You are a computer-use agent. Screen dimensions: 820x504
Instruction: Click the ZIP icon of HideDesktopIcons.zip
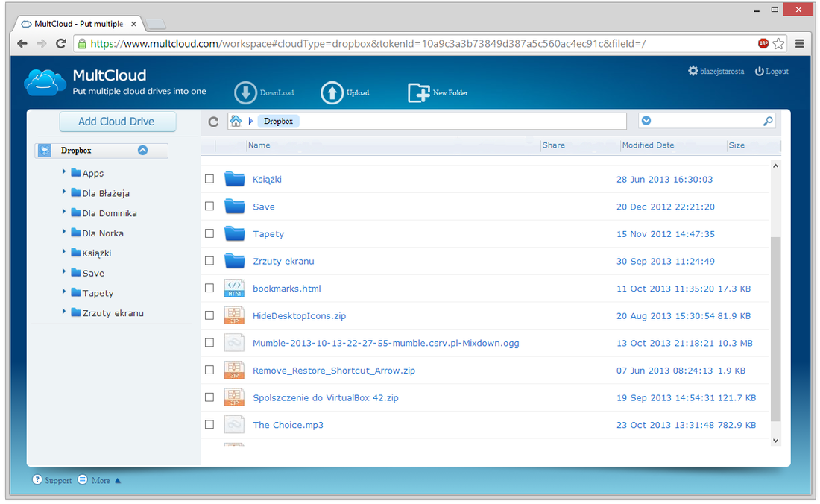(234, 315)
